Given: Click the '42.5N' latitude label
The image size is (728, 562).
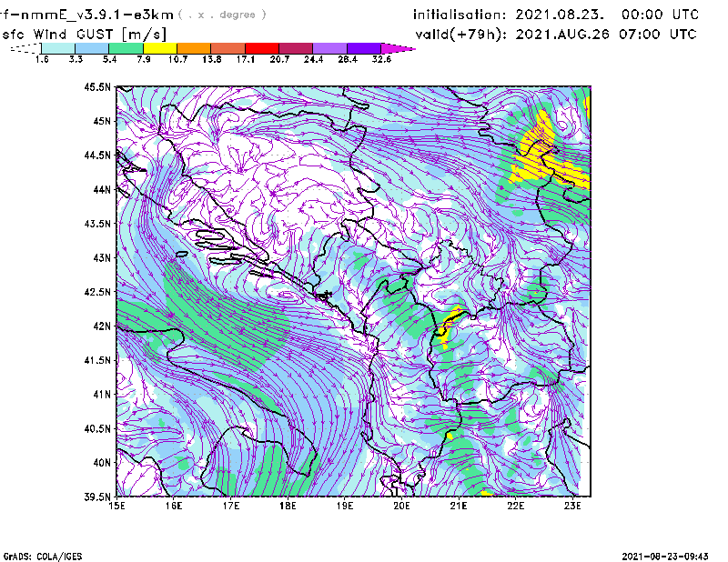Looking at the screenshot, I should pyautogui.click(x=97, y=292).
